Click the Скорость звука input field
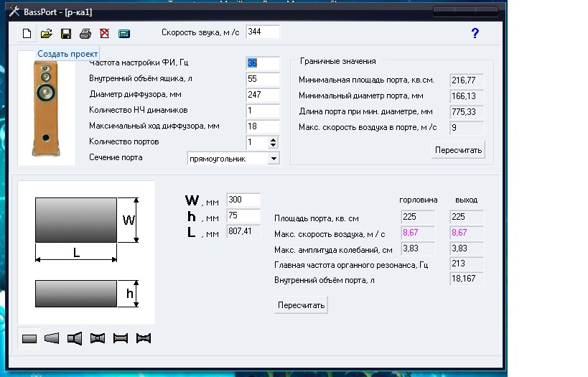The image size is (588, 377). point(262,32)
